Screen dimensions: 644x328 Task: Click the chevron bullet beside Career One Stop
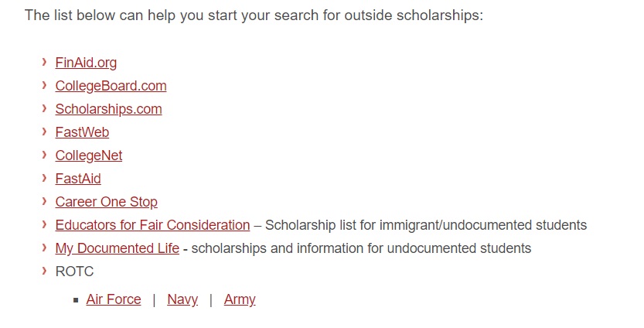44,201
